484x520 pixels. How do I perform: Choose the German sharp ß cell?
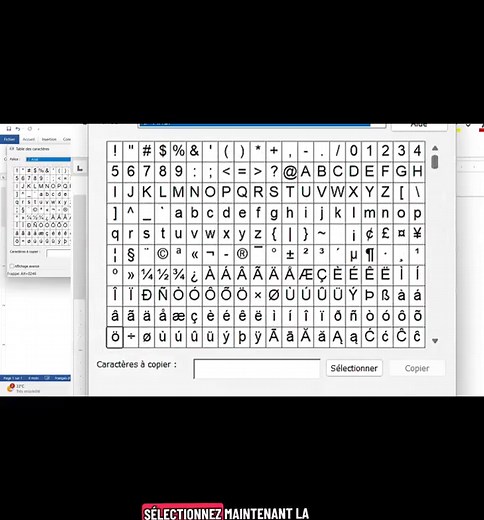point(386,296)
